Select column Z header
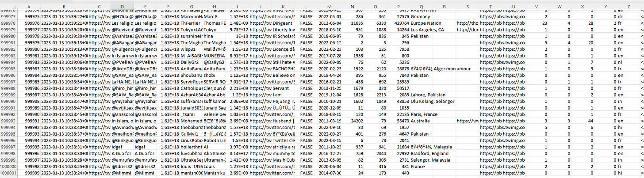The width and height of the screenshot is (644, 178). [629, 6]
